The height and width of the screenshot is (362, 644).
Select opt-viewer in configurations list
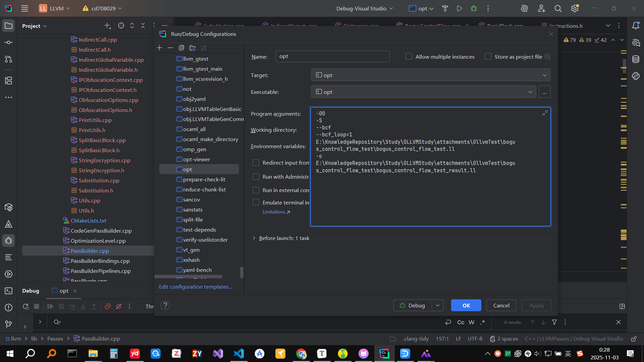197,160
